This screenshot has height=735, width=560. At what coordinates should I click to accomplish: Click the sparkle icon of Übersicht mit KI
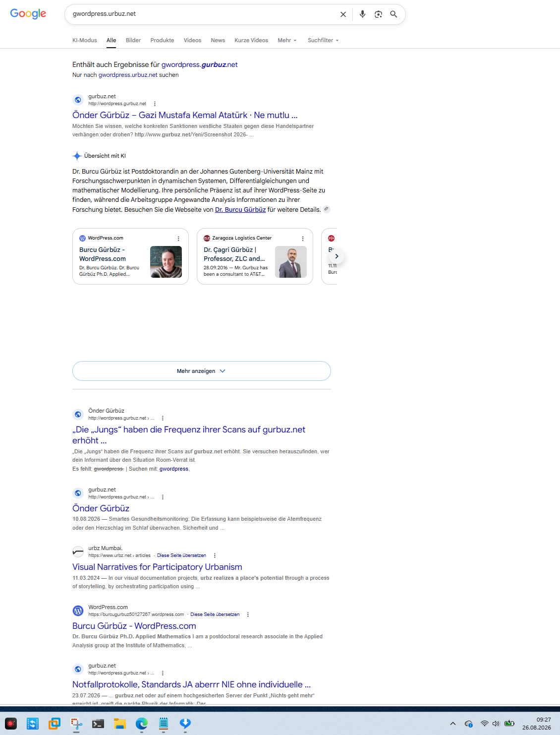tap(77, 156)
